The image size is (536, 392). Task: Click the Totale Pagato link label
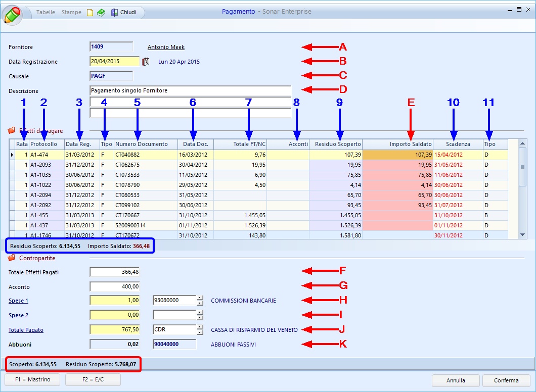click(x=26, y=330)
